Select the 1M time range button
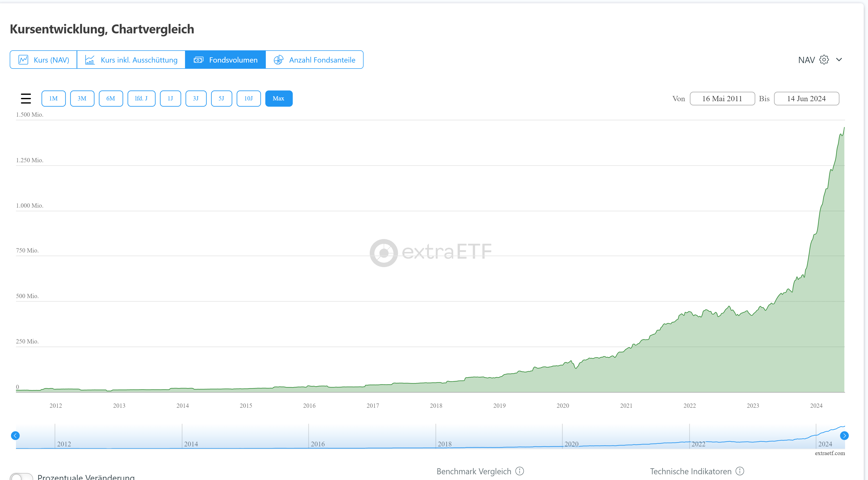The width and height of the screenshot is (868, 480). (x=54, y=98)
